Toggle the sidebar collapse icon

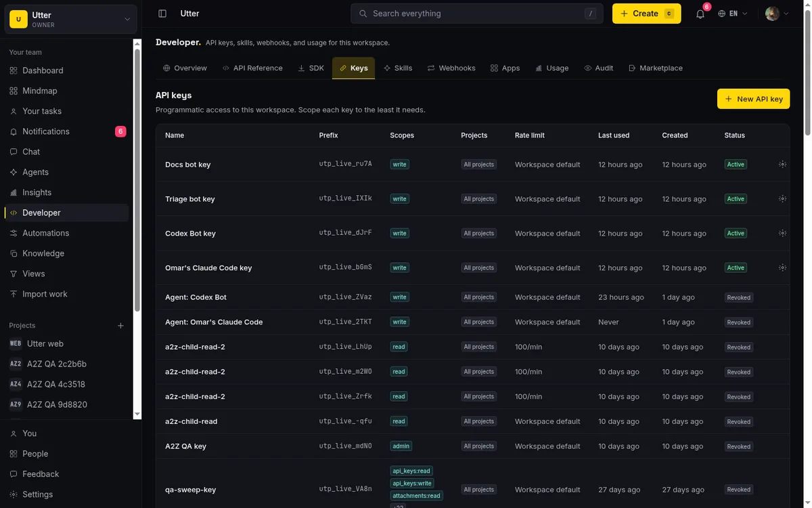click(162, 14)
